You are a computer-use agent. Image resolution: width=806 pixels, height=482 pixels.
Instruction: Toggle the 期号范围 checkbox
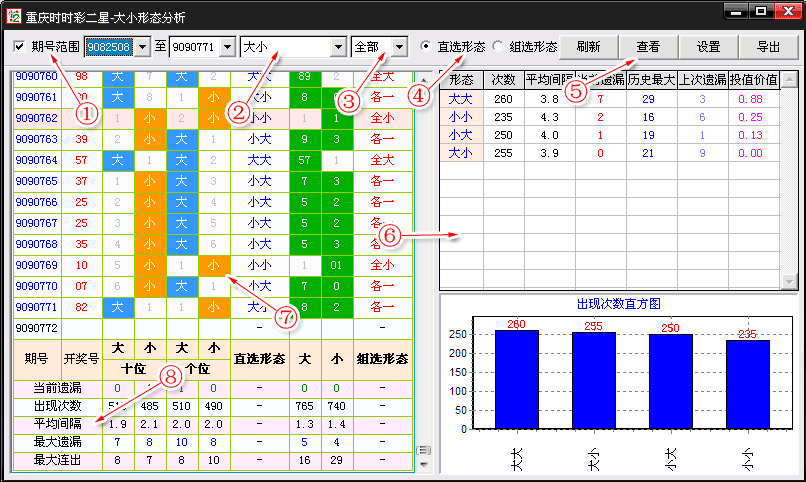[20, 47]
